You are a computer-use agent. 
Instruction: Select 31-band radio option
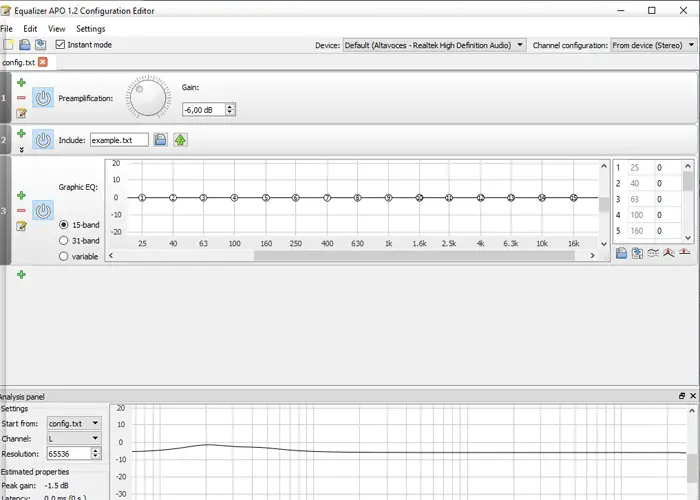(x=63, y=241)
